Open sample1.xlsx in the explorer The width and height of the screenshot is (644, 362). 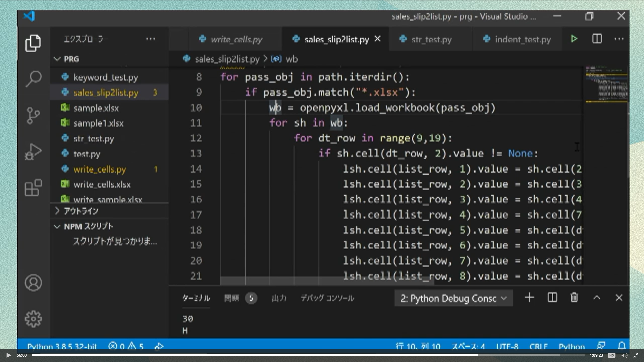pyautogui.click(x=109, y=123)
